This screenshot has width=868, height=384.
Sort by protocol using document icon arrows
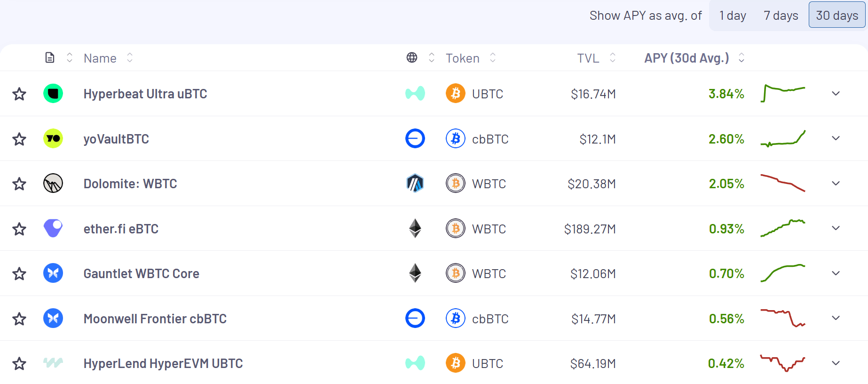(x=70, y=58)
